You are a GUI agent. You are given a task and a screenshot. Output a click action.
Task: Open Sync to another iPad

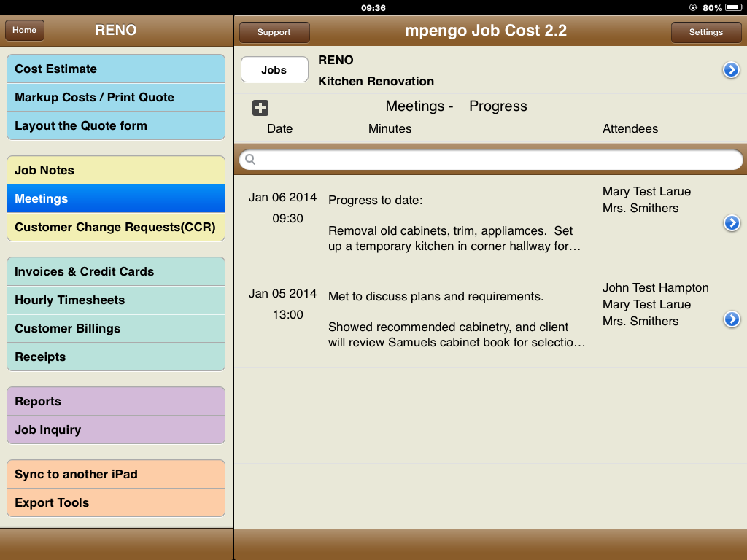116,475
